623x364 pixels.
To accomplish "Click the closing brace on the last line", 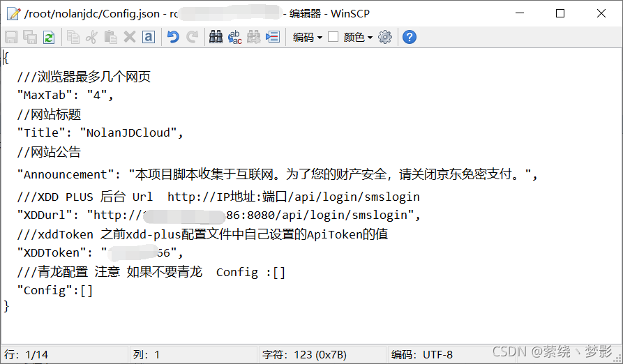I will [6, 306].
